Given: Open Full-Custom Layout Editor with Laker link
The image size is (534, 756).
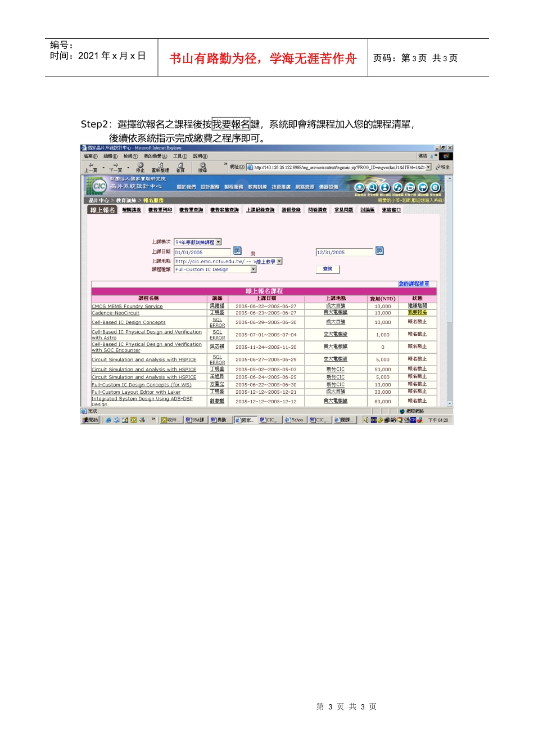Looking at the screenshot, I should pyautogui.click(x=136, y=392).
